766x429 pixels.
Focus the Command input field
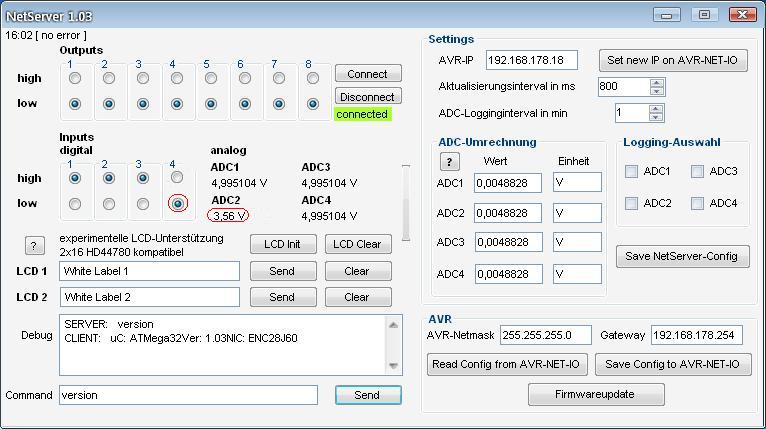point(188,395)
